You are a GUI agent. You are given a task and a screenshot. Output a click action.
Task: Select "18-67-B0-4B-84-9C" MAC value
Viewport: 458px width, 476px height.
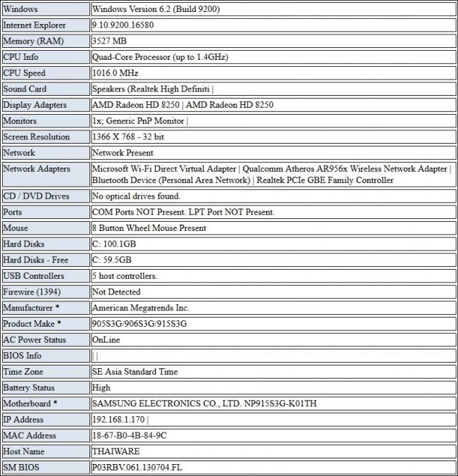coord(130,436)
